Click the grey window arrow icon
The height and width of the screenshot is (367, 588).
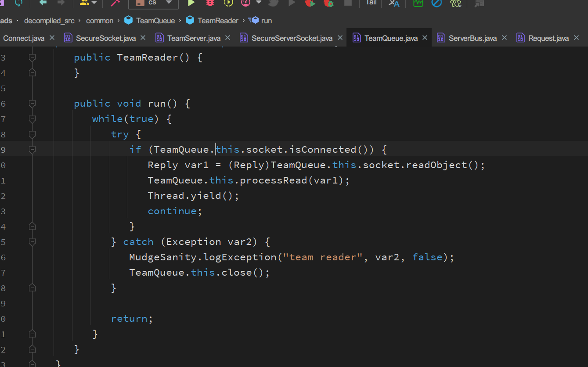tap(479, 3)
